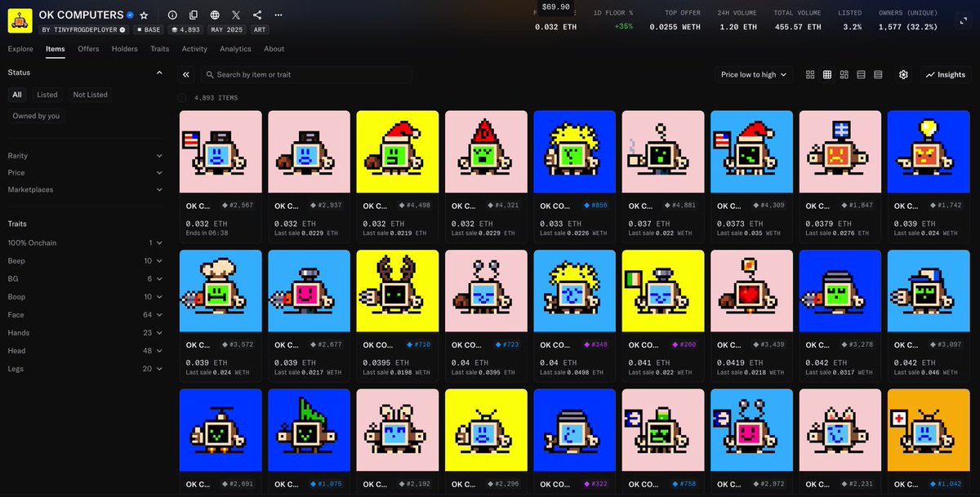Switch to dense table view
Viewport: 980px width, 497px height.
(878, 74)
